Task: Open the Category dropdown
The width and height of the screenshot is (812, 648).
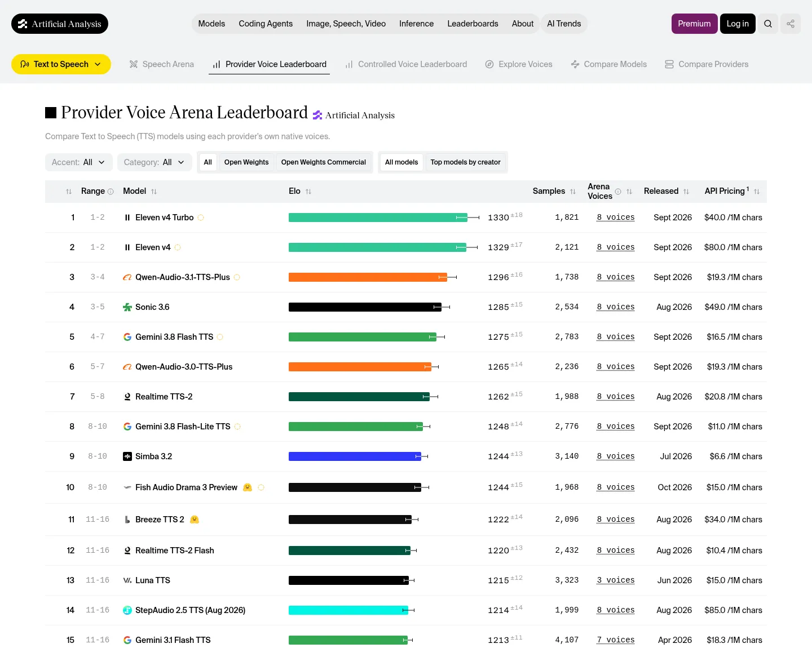Action: click(155, 162)
